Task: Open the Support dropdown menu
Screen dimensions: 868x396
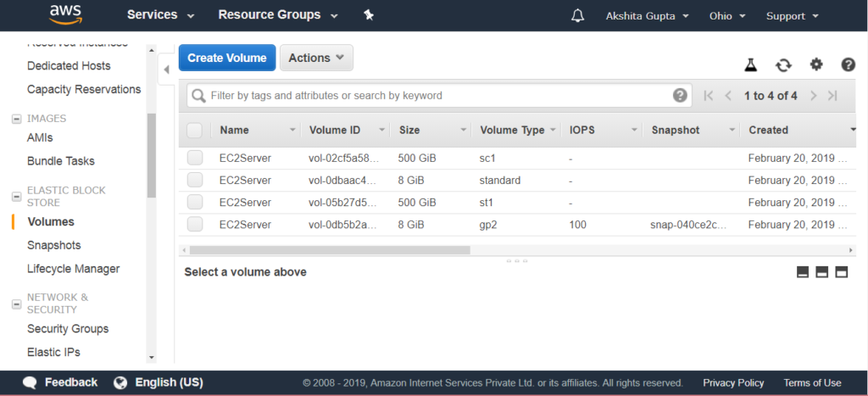Action: tap(793, 16)
